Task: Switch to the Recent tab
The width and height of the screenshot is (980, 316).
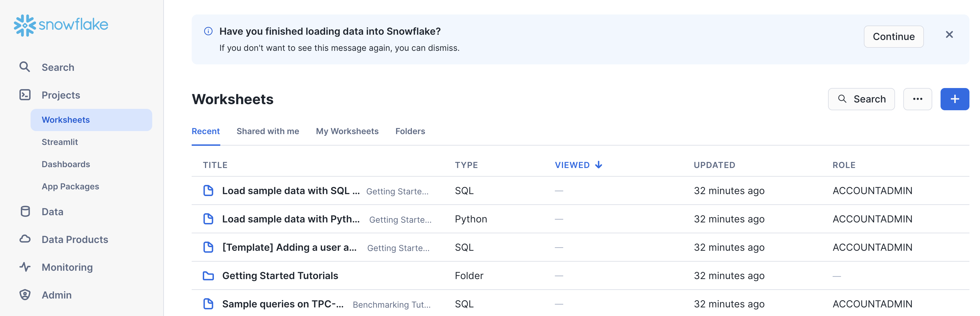Action: pos(206,131)
